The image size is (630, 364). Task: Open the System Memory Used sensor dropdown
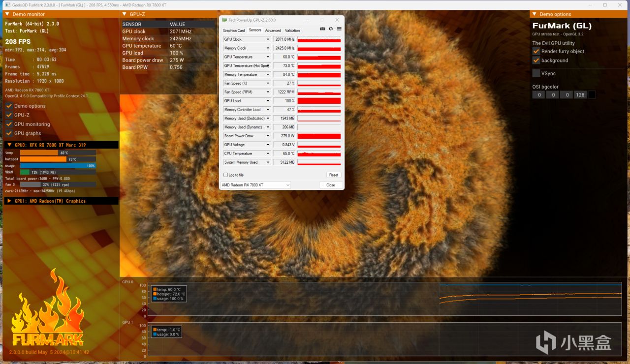pos(268,162)
